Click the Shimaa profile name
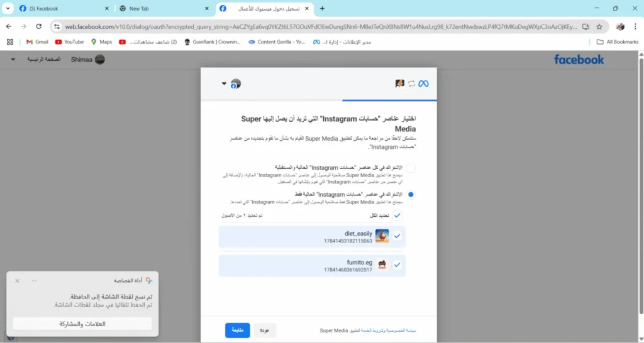This screenshot has width=644, height=343. [81, 60]
